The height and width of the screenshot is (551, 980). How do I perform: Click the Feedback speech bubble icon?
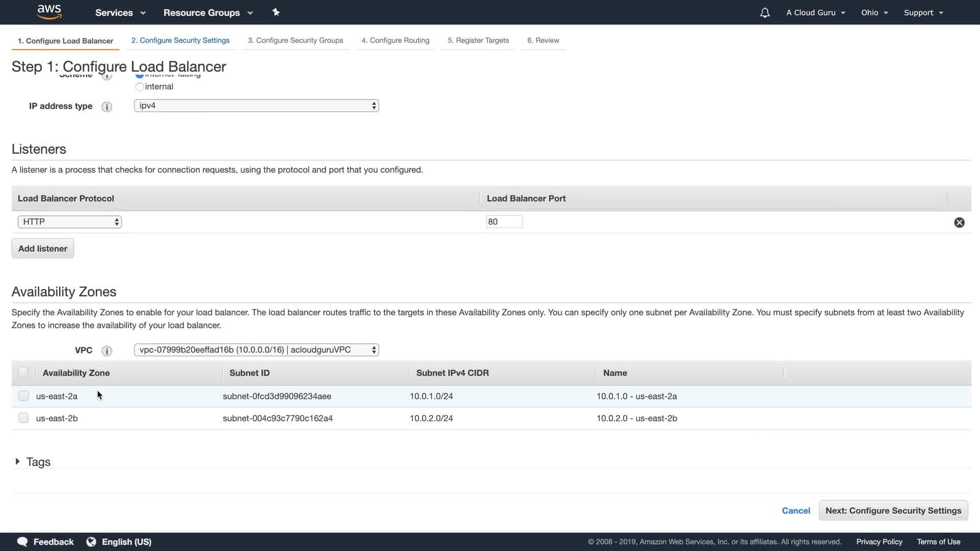pyautogui.click(x=22, y=542)
